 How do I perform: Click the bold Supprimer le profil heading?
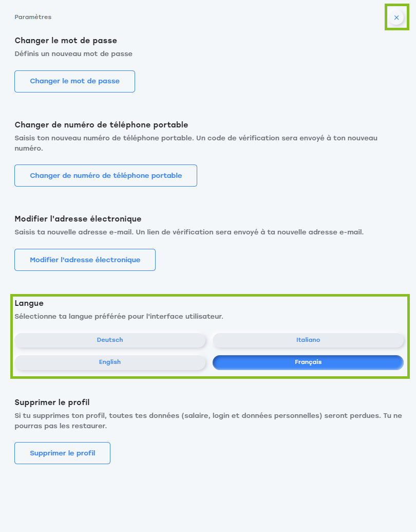tap(52, 402)
